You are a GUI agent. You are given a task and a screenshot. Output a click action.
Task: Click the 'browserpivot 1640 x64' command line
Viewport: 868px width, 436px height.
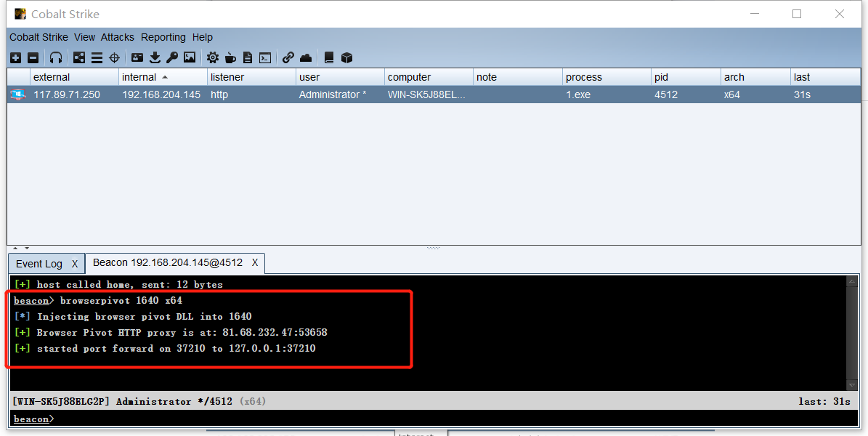[x=98, y=301]
